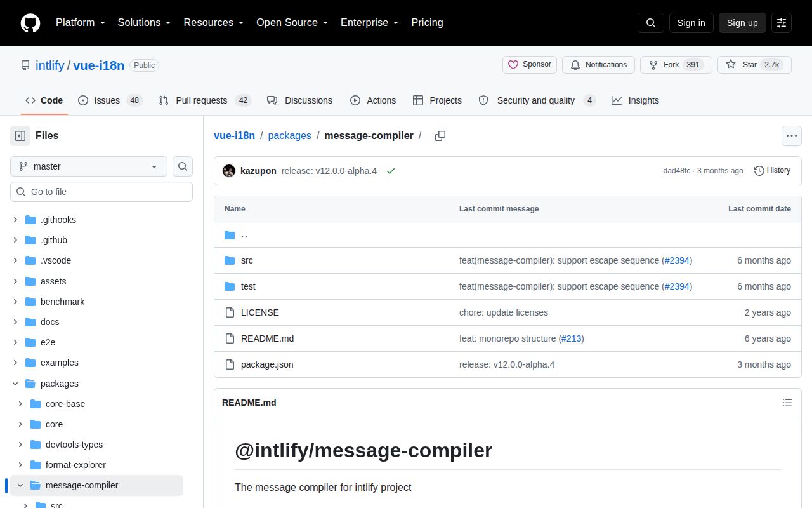Open kazupon author name link
This screenshot has width=812, height=508.
258,171
